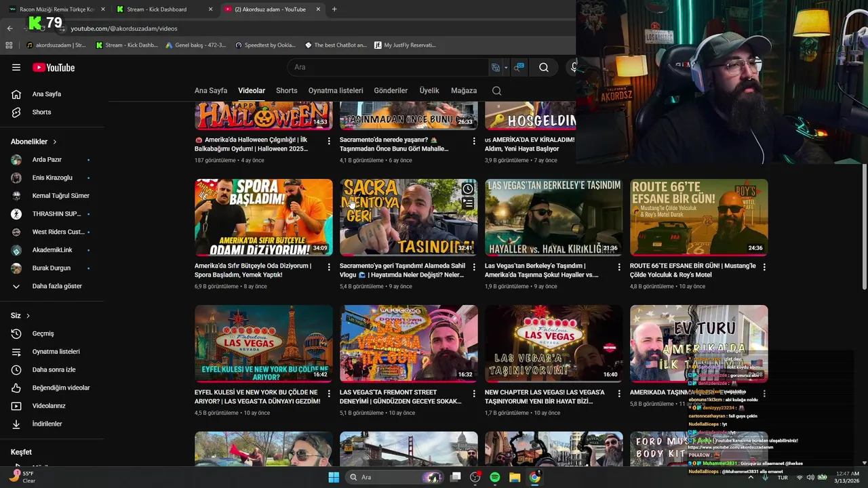
Task: Open Beğendiğim videolar in sidebar
Action: click(52, 388)
